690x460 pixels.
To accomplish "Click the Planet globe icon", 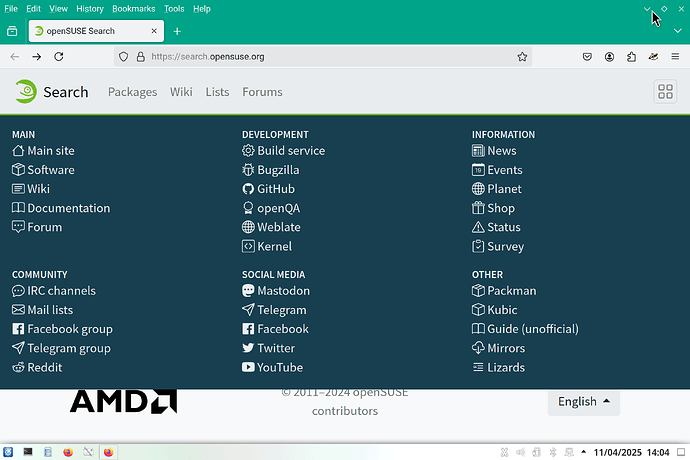I will tap(478, 189).
